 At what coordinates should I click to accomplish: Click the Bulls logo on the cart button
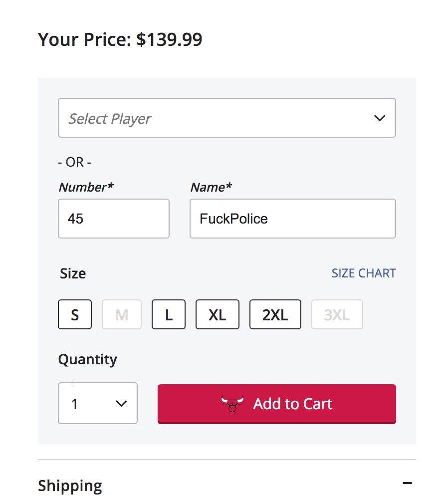point(232,404)
